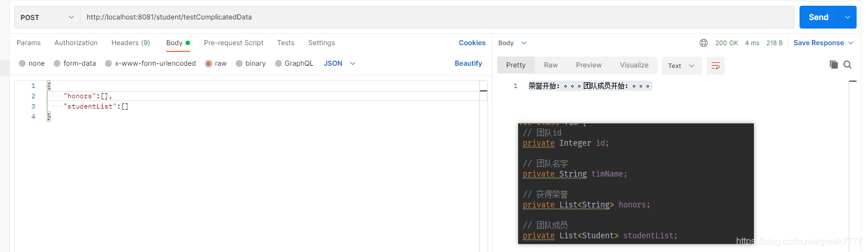
Task: Select the binary body type
Action: click(251, 63)
